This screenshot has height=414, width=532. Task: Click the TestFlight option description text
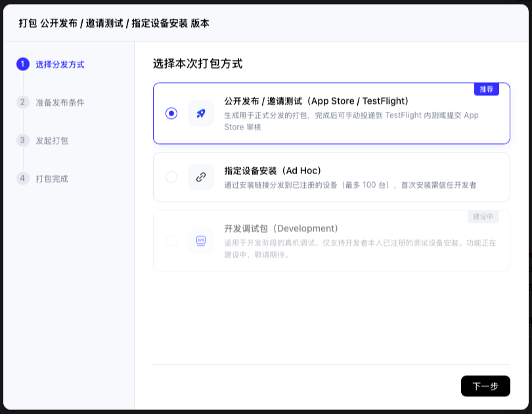pos(351,121)
